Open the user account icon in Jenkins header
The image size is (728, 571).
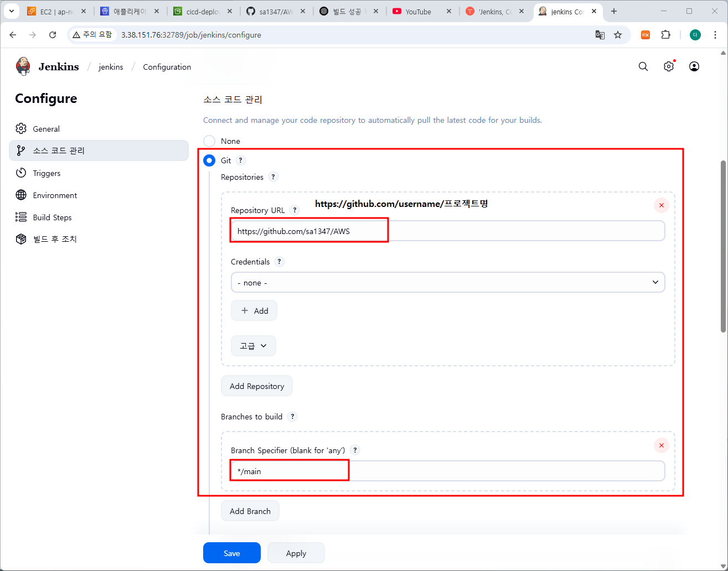(694, 66)
